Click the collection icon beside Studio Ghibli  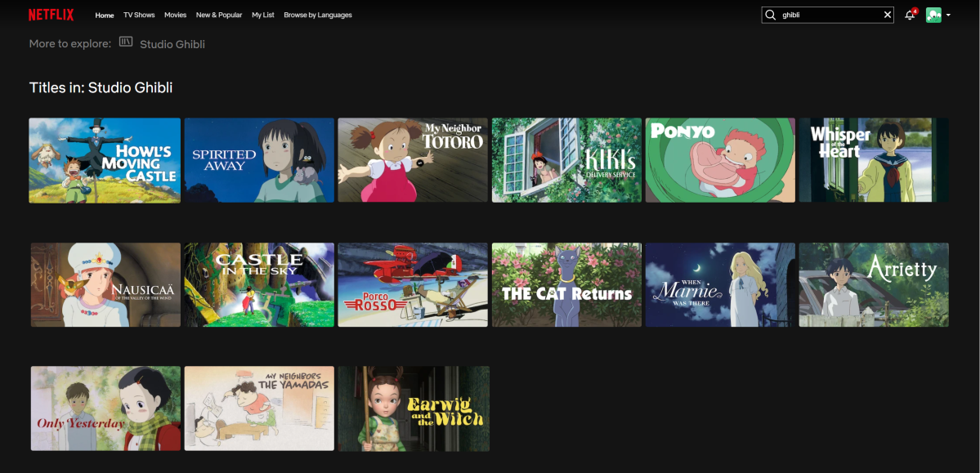pyautogui.click(x=126, y=42)
